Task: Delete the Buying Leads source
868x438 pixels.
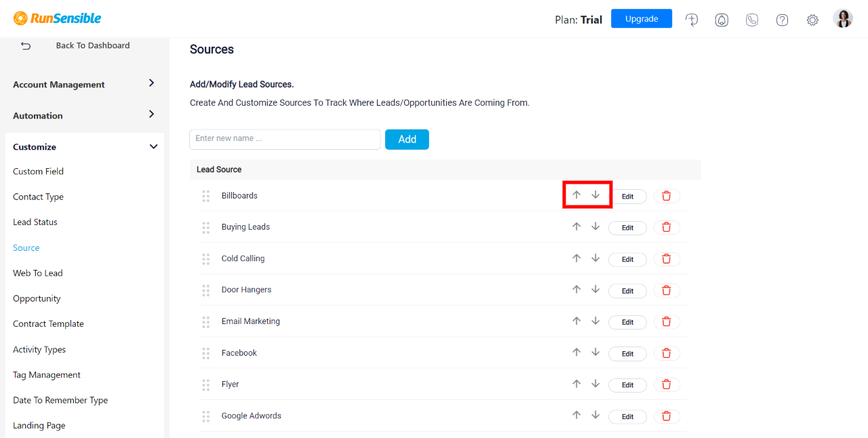Action: (x=667, y=228)
